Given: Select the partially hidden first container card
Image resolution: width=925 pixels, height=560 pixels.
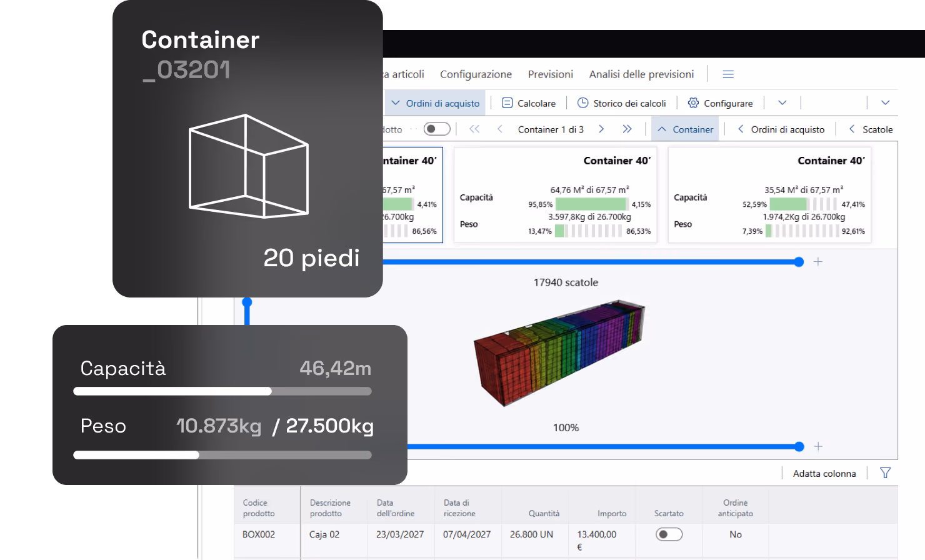Looking at the screenshot, I should tap(412, 195).
